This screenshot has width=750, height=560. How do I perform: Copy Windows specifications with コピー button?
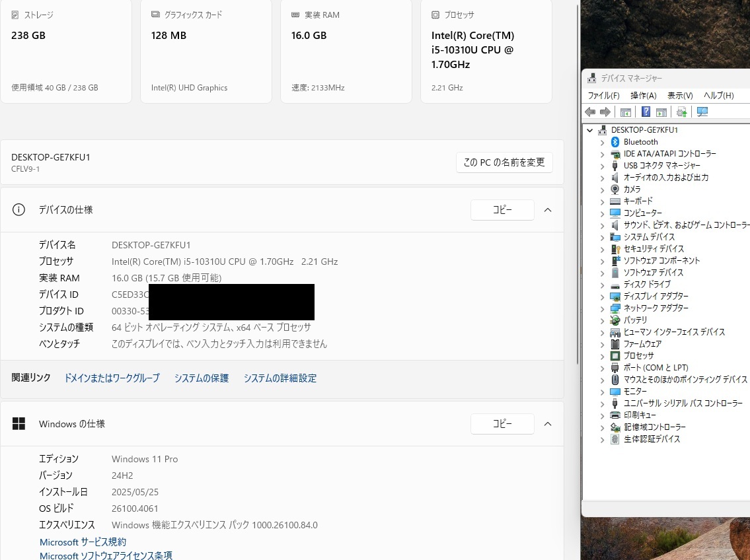[502, 424]
